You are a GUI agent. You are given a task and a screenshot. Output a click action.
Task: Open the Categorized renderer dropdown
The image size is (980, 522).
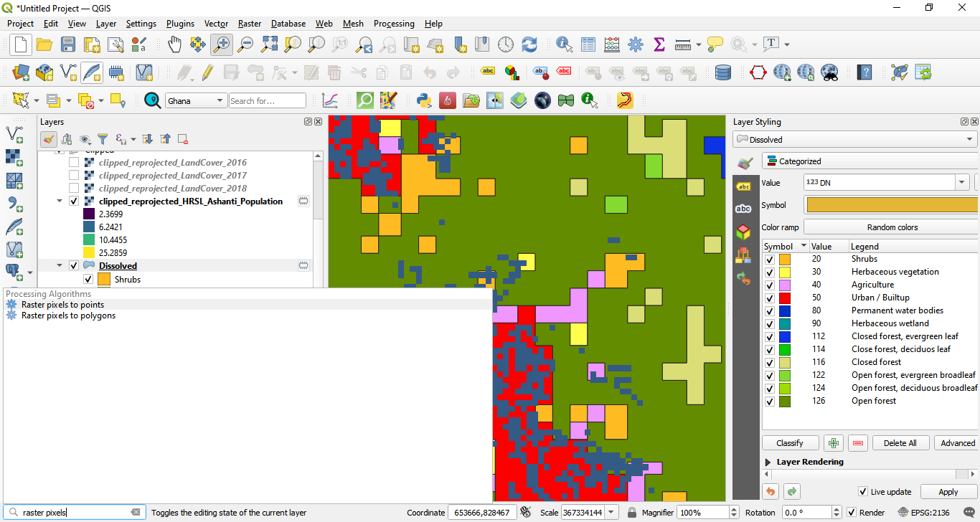coord(870,161)
